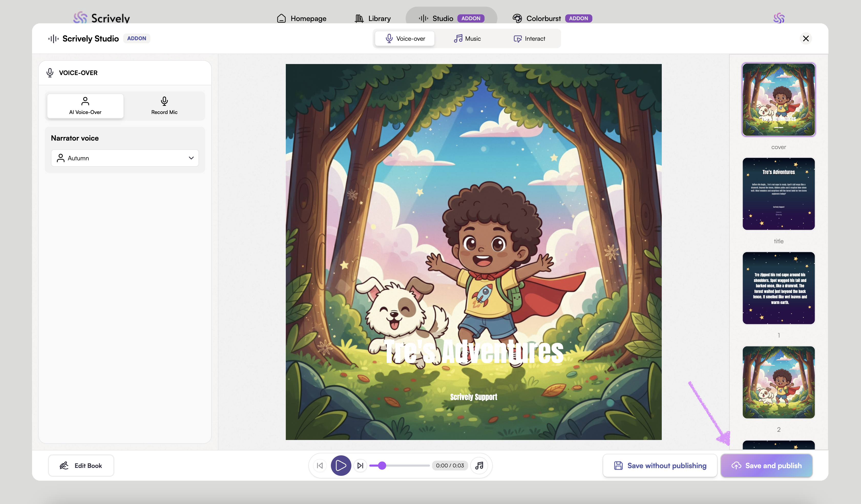
Task: Go to the Library page
Action: (373, 18)
